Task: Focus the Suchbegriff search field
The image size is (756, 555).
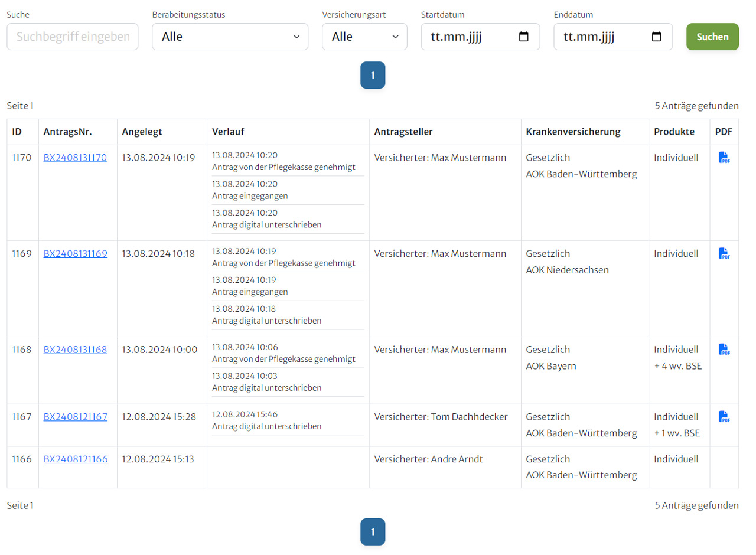Action: tap(72, 37)
